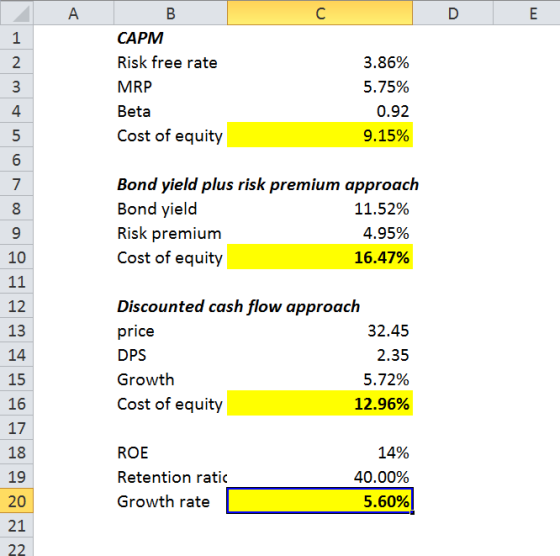560x556 pixels.
Task: Click the 'Risk free rate' label cell
Action: click(x=171, y=62)
